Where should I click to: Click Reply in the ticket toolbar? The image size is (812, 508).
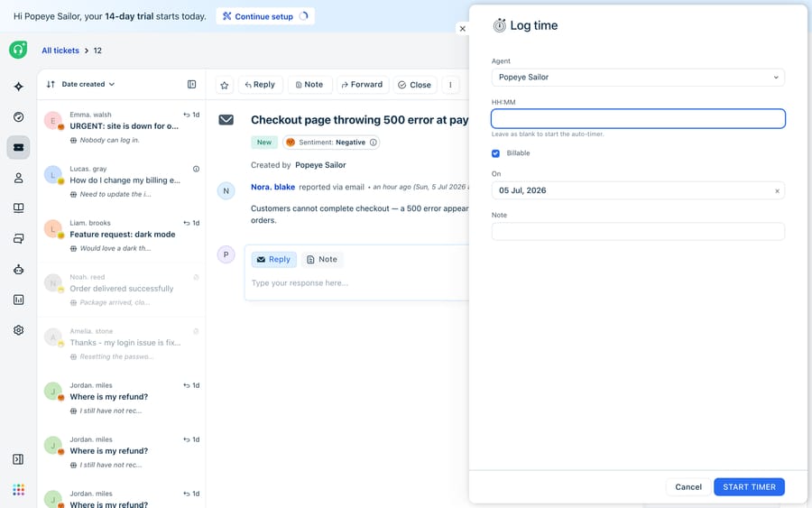pos(260,85)
